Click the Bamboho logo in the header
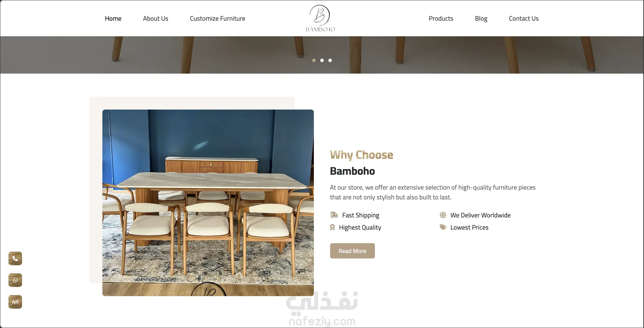Viewport: 644px width, 328px height. (320, 18)
